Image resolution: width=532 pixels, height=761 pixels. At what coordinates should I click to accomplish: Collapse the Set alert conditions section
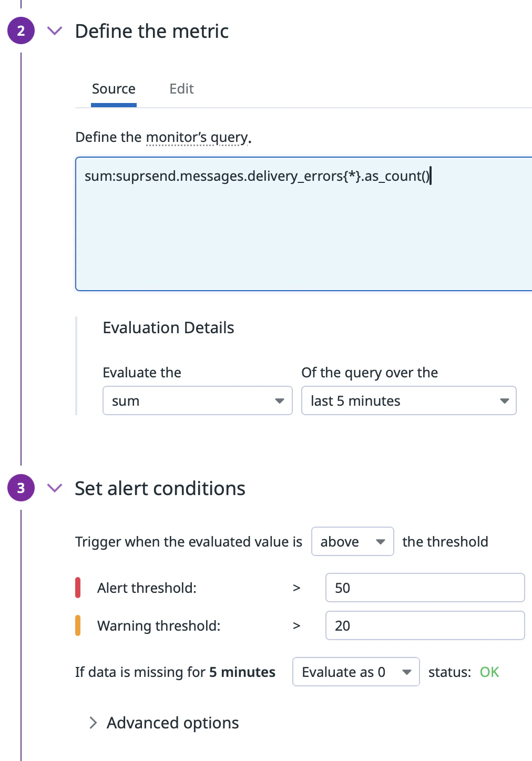coord(55,488)
